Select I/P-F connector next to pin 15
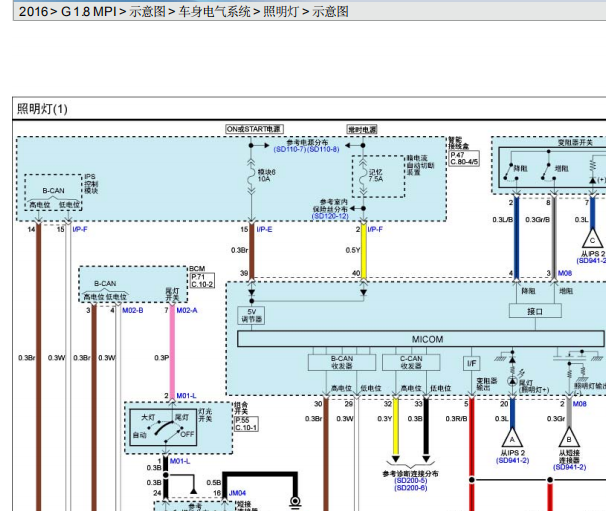This screenshot has width=606, height=511. (80, 229)
